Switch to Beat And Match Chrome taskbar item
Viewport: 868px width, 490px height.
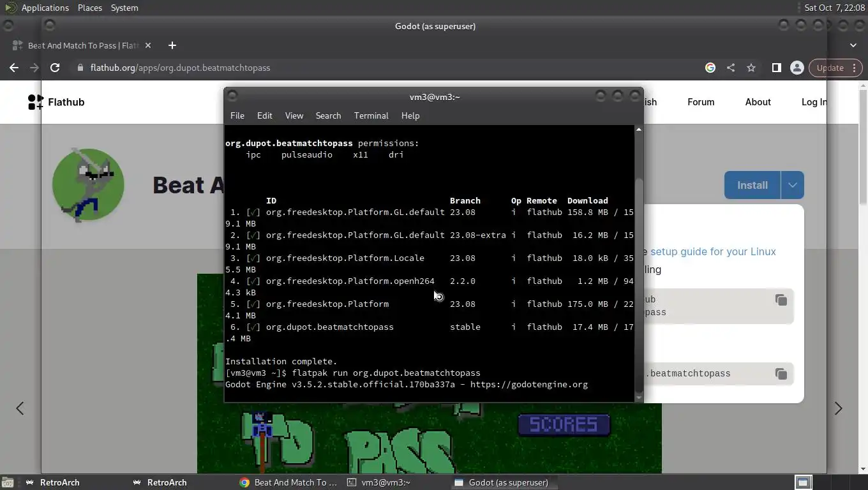(288, 482)
